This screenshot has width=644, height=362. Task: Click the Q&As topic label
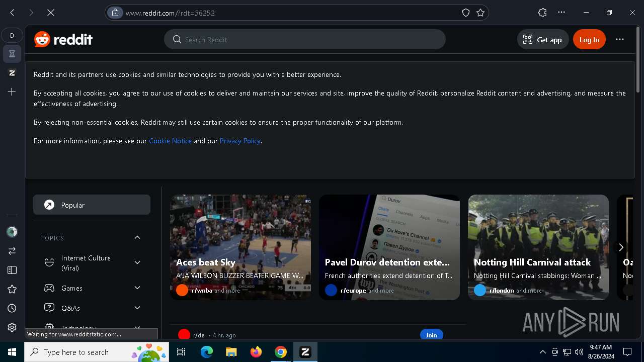[x=70, y=308]
